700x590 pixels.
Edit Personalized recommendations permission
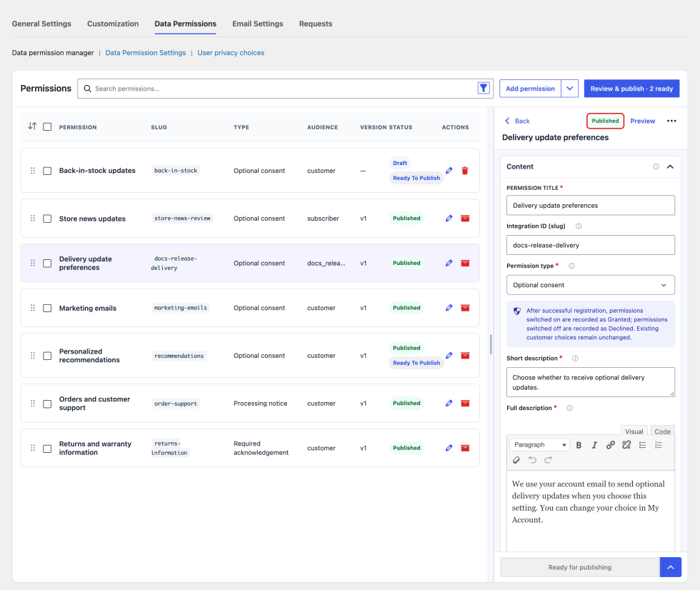pos(449,355)
